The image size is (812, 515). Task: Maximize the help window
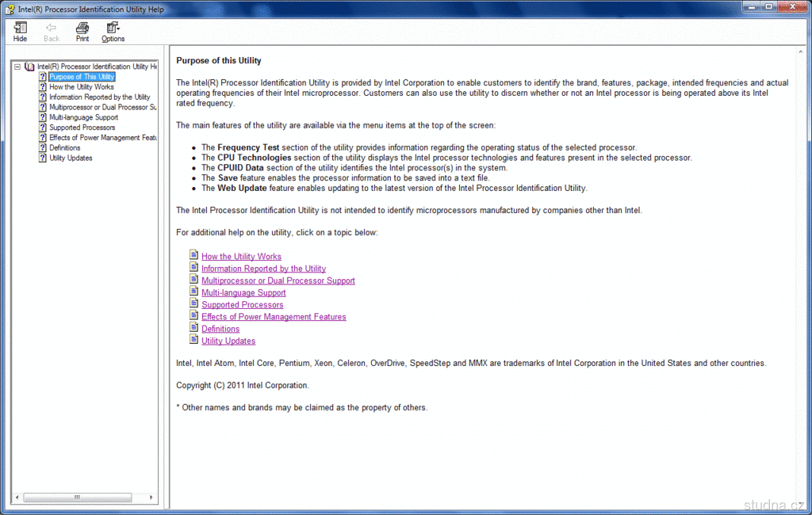(768, 6)
